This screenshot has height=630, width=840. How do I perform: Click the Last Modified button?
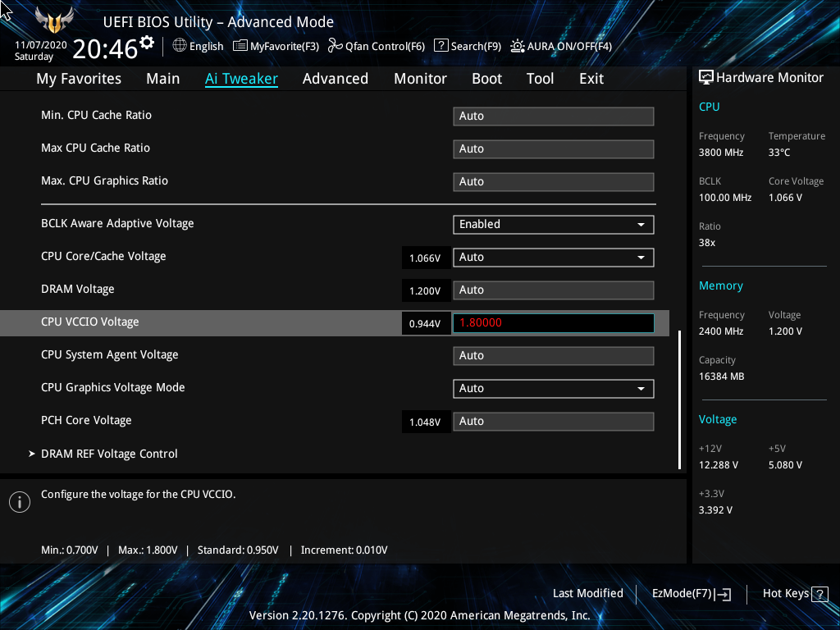(587, 593)
